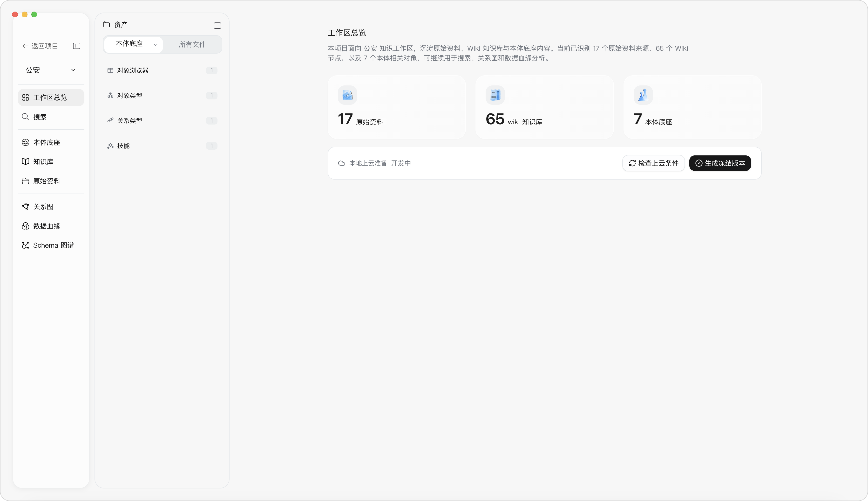This screenshot has width=868, height=501.
Task: Open the 技能 row
Action: [x=162, y=146]
